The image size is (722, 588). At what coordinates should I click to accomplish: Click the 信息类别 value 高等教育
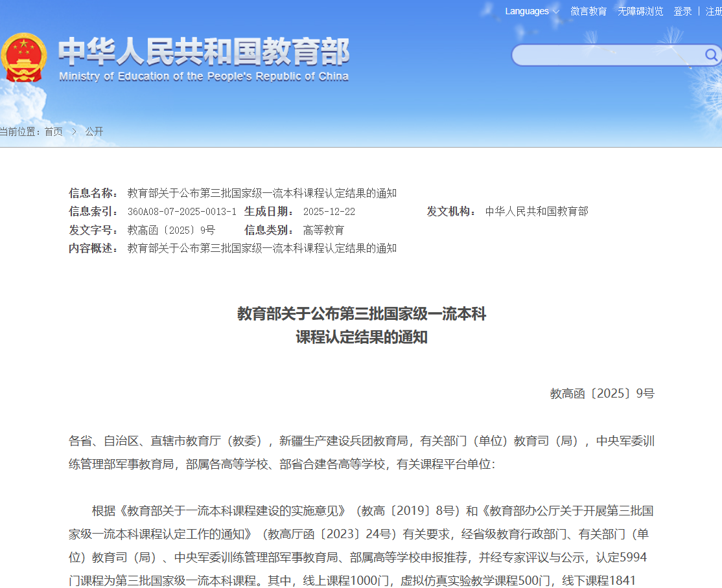point(323,230)
